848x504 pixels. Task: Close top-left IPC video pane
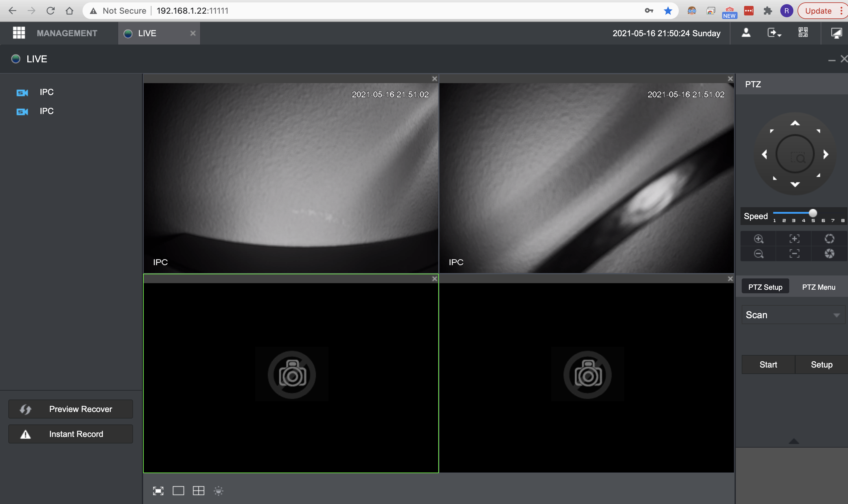pyautogui.click(x=434, y=79)
